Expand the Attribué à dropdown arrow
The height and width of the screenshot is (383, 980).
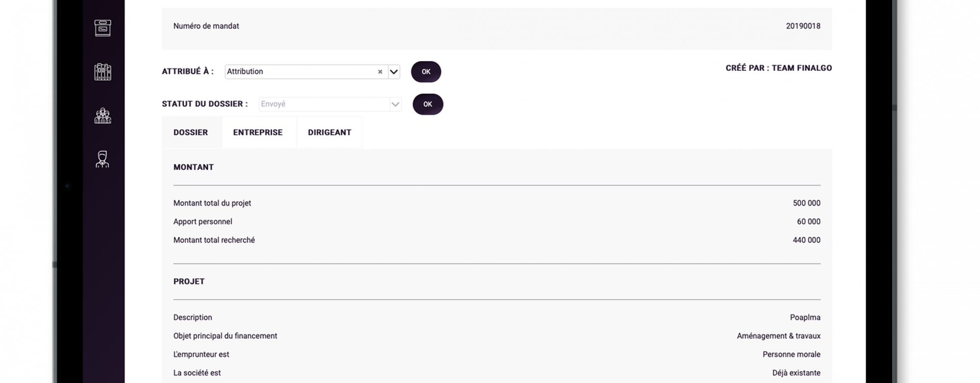pos(394,72)
